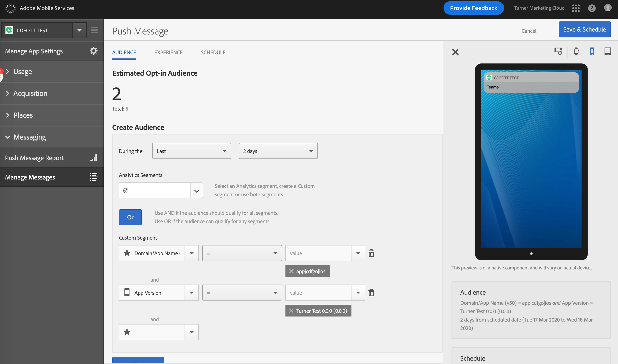This screenshot has width=618, height=364.
Task: Remove the app|cdfgo|ios value tag
Action: 291,271
